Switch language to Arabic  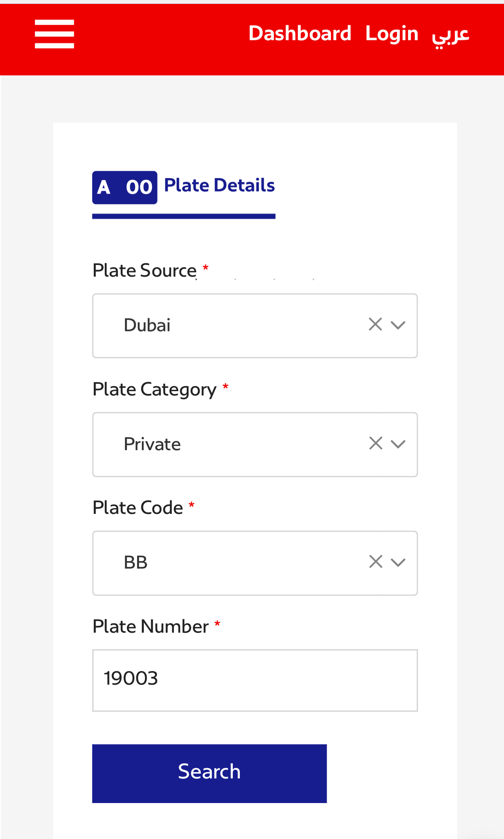point(450,34)
